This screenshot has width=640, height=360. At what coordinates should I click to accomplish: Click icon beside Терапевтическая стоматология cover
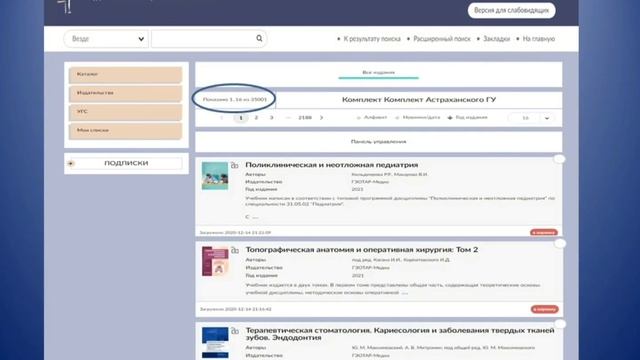[235, 330]
